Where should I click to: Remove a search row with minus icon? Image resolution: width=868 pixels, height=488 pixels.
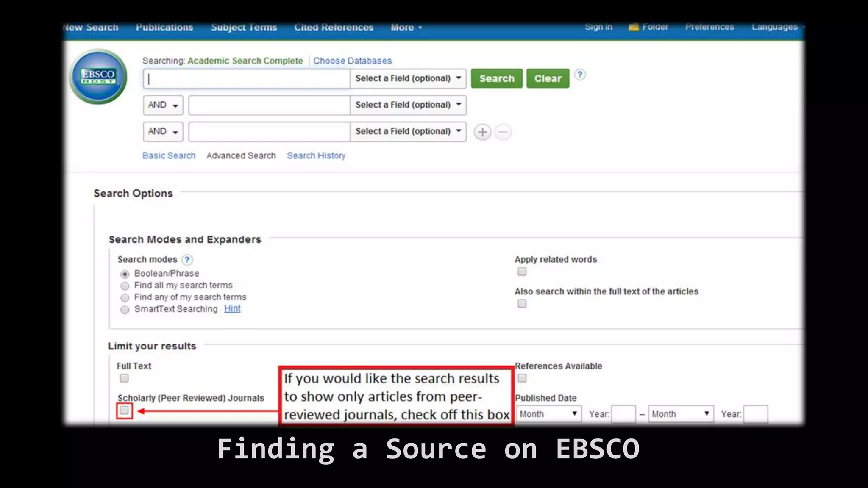[503, 132]
